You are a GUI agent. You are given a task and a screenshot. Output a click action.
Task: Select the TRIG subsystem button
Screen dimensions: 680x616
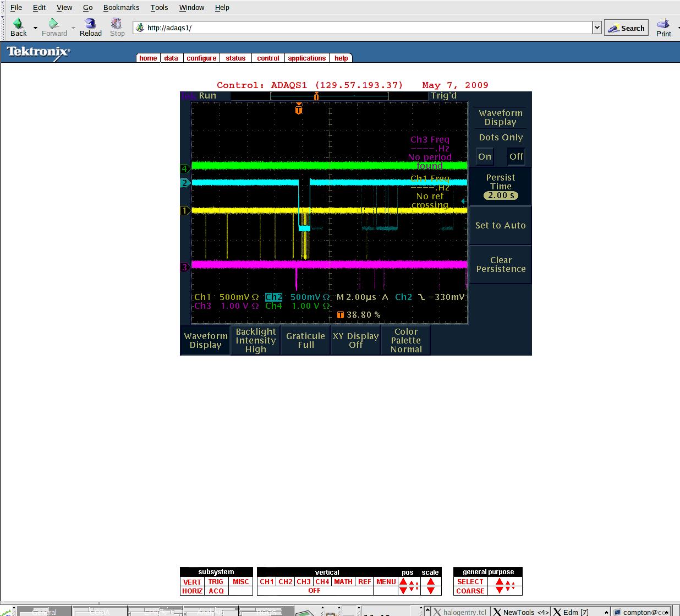pyautogui.click(x=216, y=582)
